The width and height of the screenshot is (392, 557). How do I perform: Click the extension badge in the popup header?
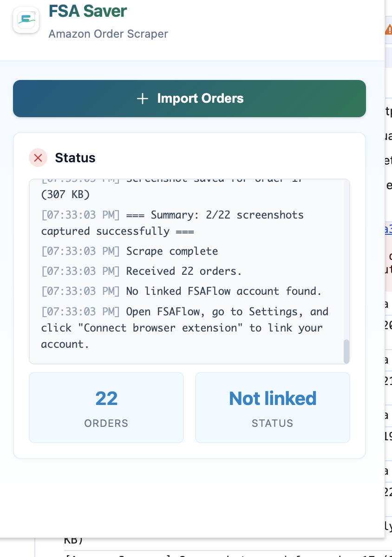coord(26,20)
